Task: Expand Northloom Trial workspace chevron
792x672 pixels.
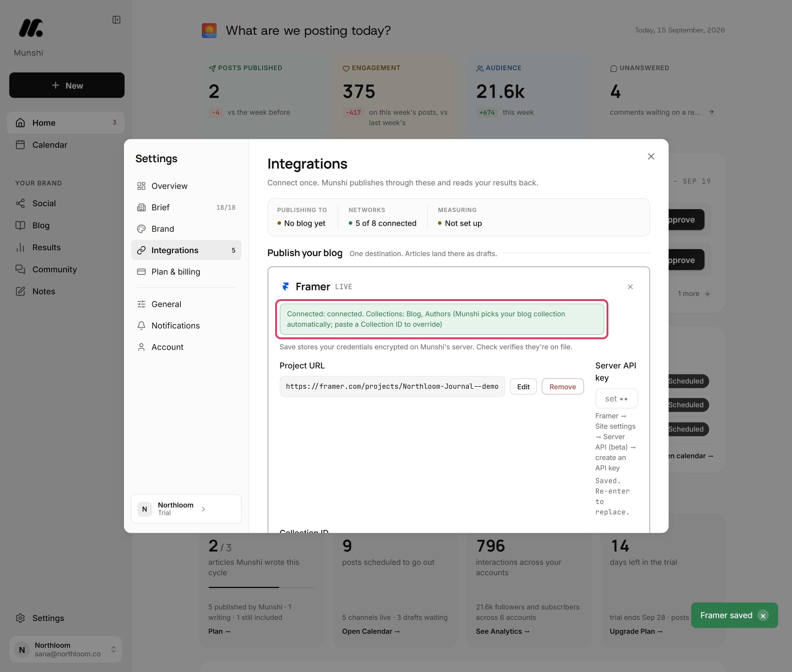Action: (x=203, y=509)
